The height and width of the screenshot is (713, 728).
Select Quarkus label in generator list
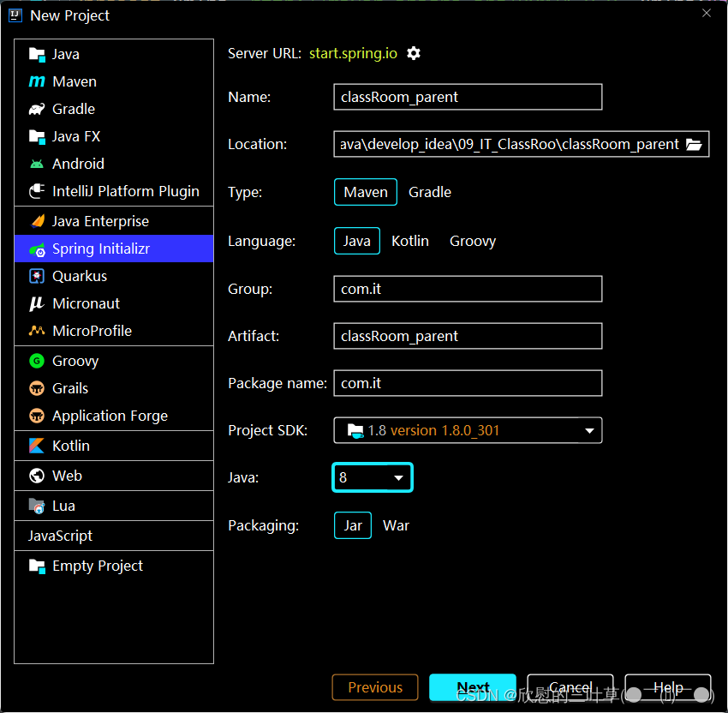click(80, 277)
